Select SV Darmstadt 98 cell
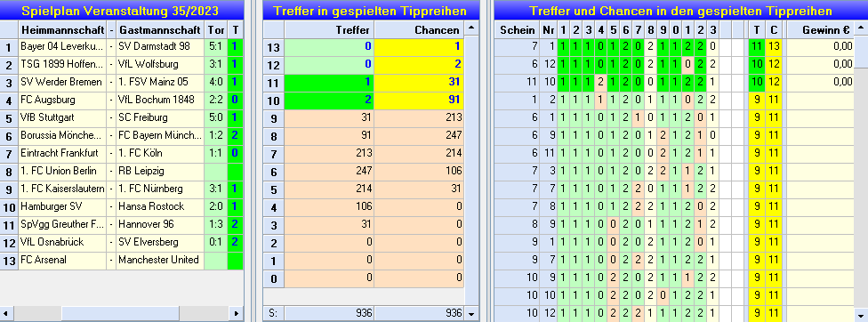This screenshot has height=322, width=868. point(160,47)
